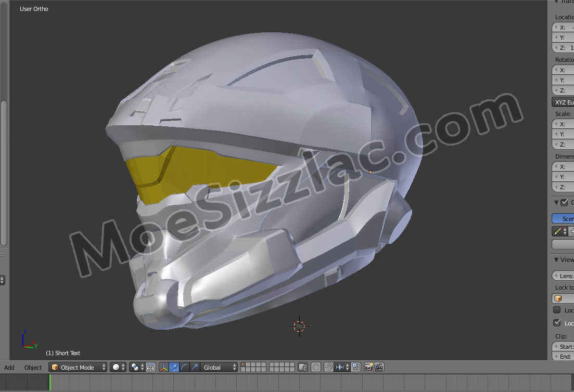Click the Lens field in View panel

563,276
